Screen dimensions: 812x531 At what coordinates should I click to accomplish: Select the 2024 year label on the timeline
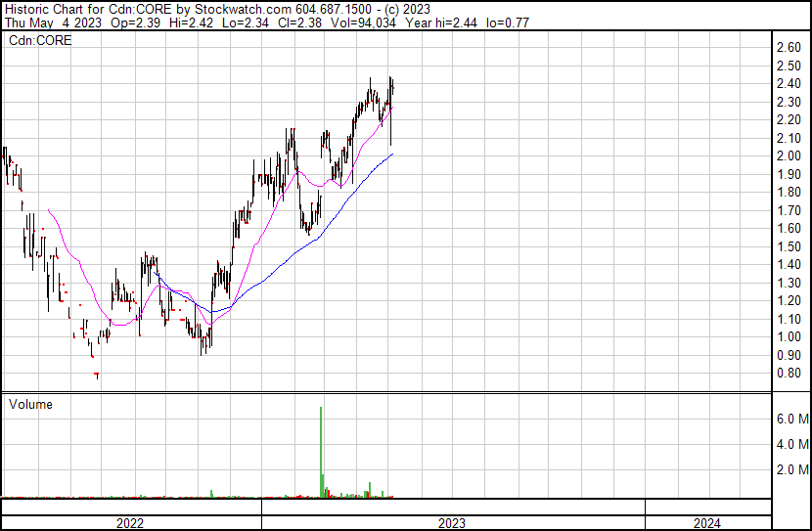707,522
